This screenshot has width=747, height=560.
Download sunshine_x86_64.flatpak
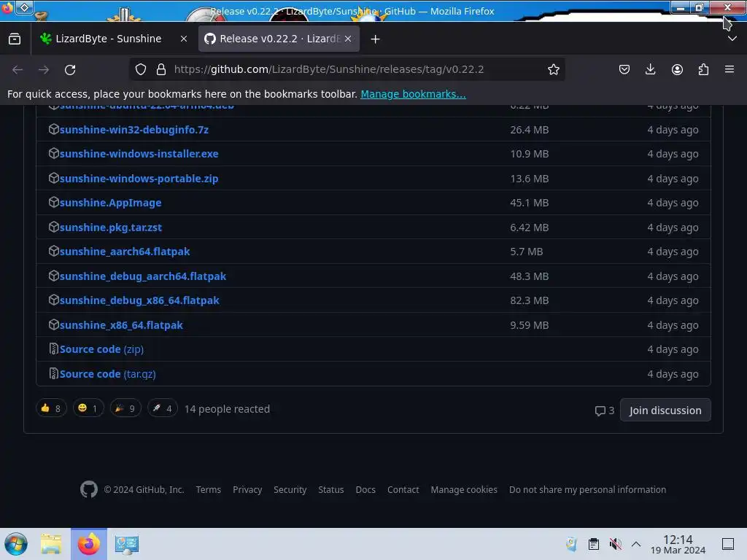pyautogui.click(x=121, y=325)
